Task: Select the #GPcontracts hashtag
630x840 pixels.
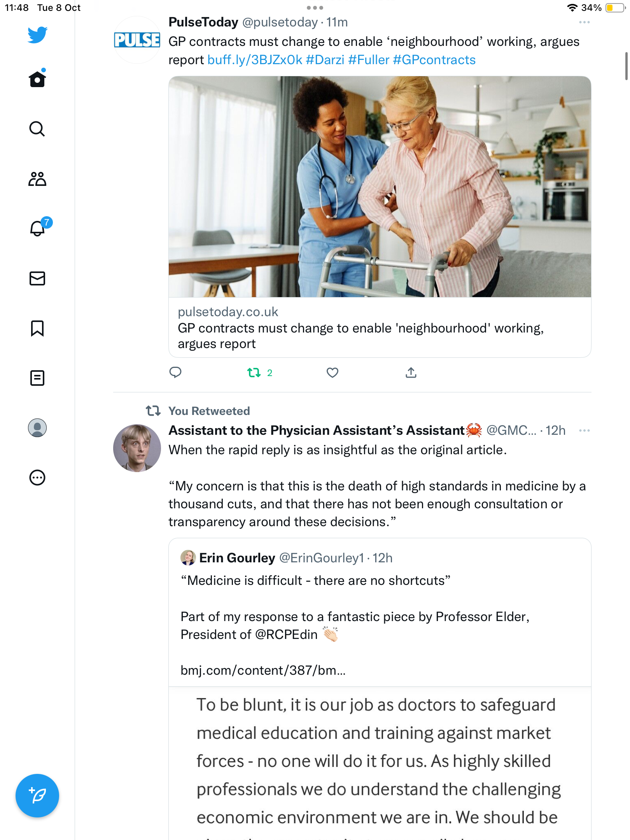Action: 434,60
